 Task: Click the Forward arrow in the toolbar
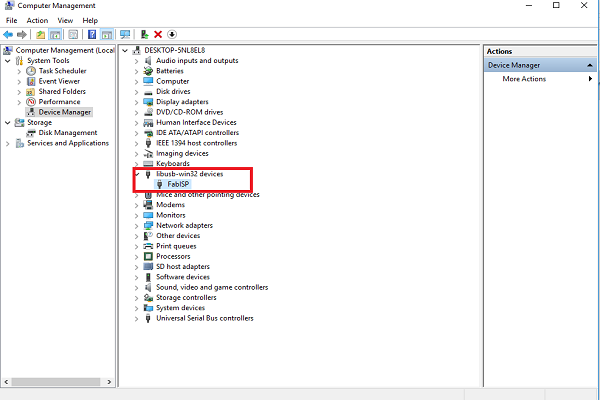[22, 34]
